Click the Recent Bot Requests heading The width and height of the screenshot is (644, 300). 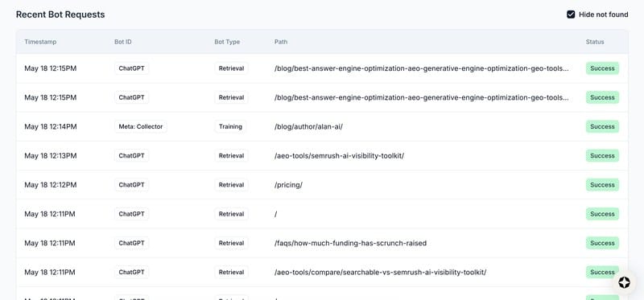(60, 14)
